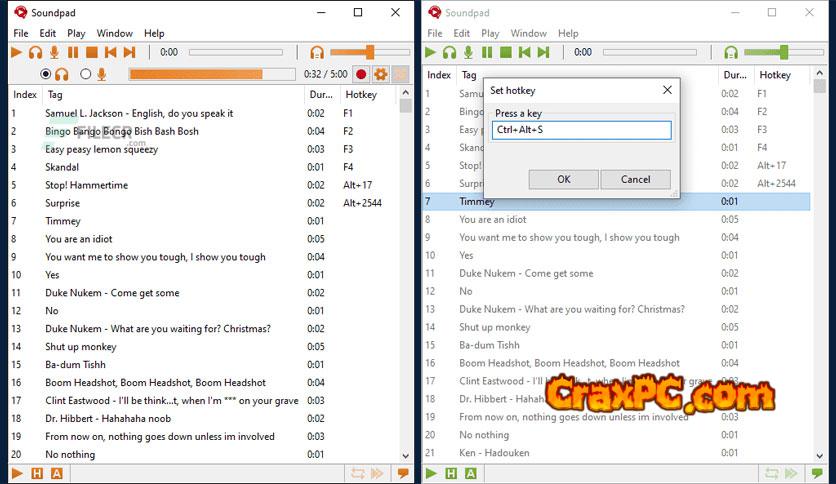Click the green headphones play icon in the top toolbar
The height and width of the screenshot is (484, 836).
[x=449, y=52]
